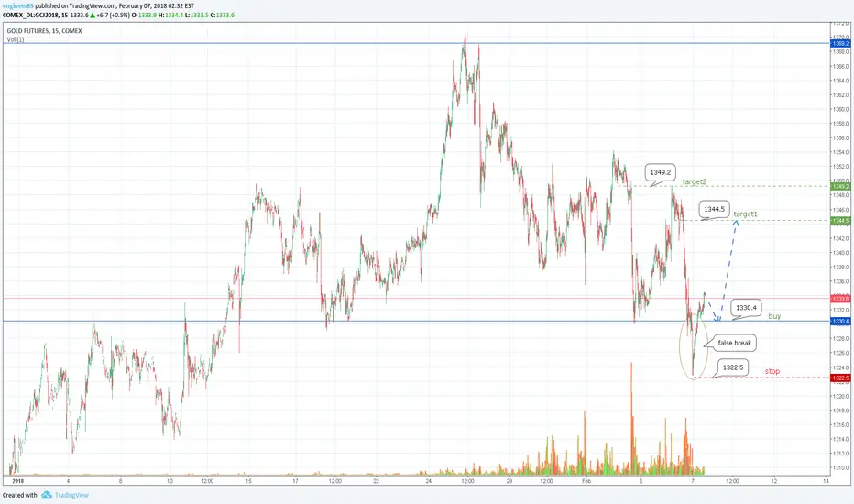Click the red 'stop' text label
This screenshot has height=504, width=854.
pyautogui.click(x=772, y=371)
